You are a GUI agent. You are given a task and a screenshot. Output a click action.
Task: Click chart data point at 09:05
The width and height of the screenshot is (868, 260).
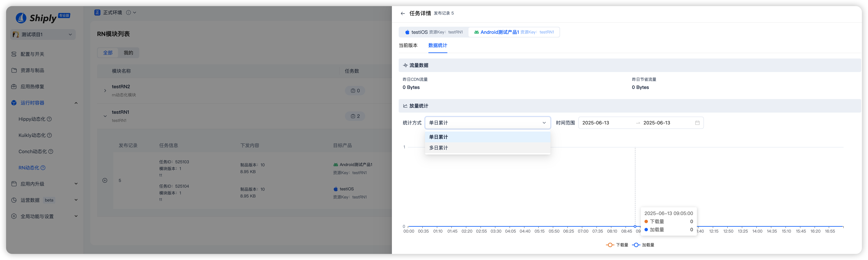coord(635,226)
